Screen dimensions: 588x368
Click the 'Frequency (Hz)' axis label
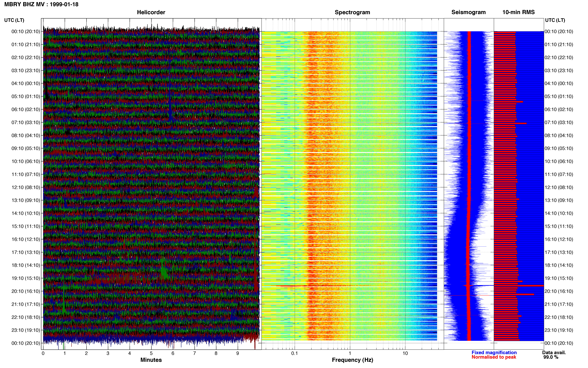coord(352,360)
